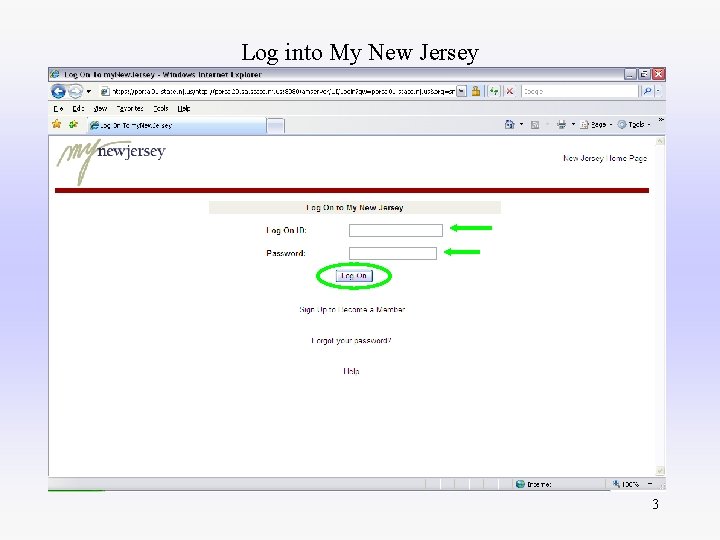This screenshot has height=540, width=720.
Task: Expand the Print dropdown arrow
Action: pyautogui.click(x=573, y=124)
